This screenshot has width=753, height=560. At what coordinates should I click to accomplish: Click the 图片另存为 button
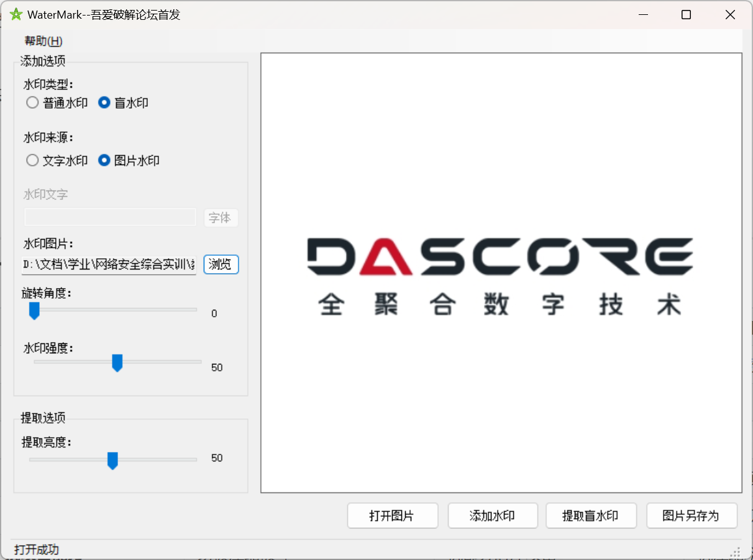tap(691, 516)
